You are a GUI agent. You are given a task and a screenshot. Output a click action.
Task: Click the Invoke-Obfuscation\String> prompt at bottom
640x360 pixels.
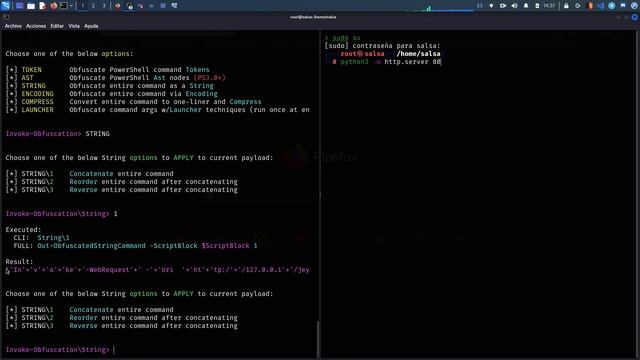point(58,350)
